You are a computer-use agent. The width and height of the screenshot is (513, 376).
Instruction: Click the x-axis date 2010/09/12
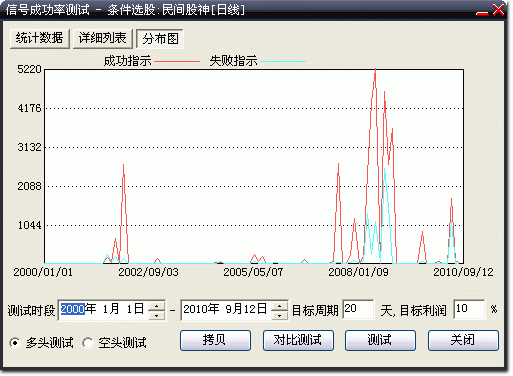[x=463, y=272]
